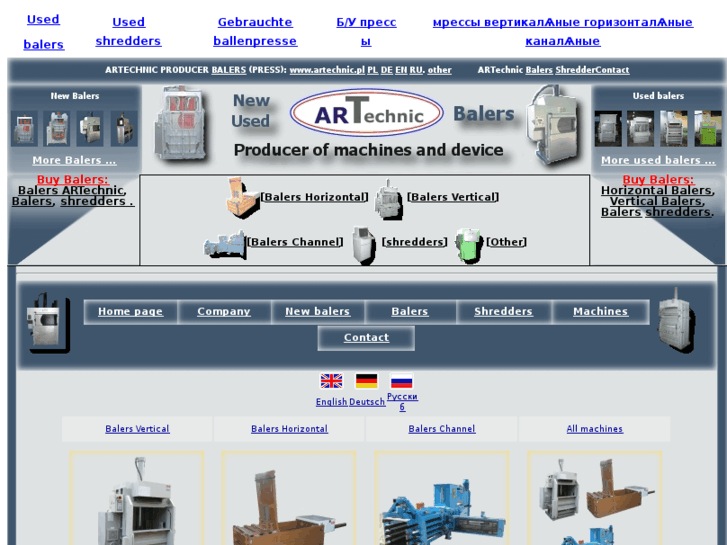Click the shredders machine icon
This screenshot has width=727, height=545.
[x=364, y=244]
